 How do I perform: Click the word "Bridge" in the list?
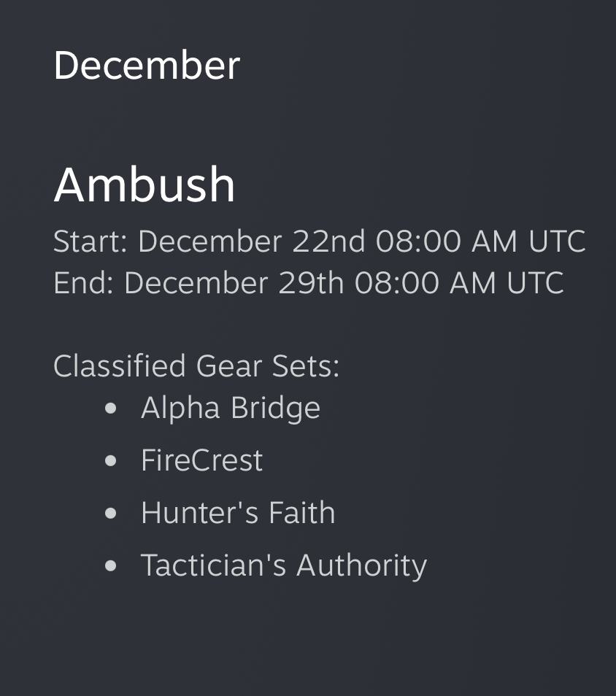pyautogui.click(x=275, y=408)
